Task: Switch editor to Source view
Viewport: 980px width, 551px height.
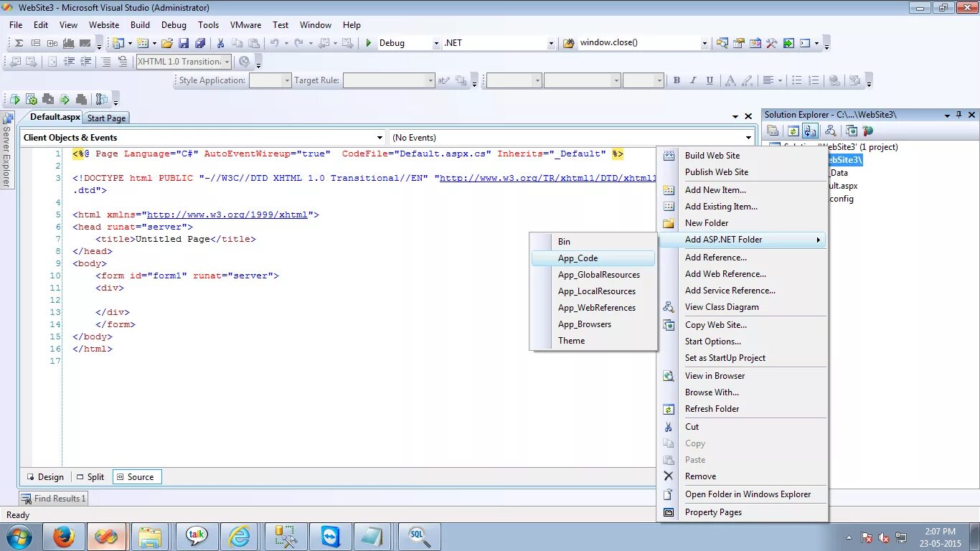Action: [136, 477]
